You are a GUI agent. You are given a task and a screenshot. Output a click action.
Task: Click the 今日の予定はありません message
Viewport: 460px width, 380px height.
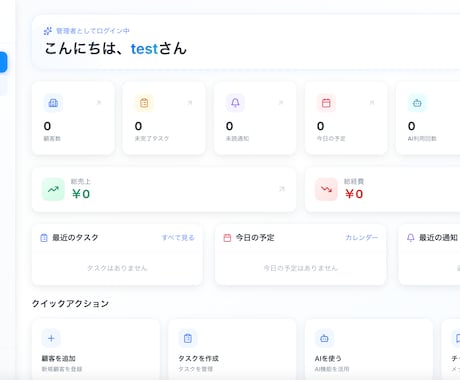(x=301, y=268)
